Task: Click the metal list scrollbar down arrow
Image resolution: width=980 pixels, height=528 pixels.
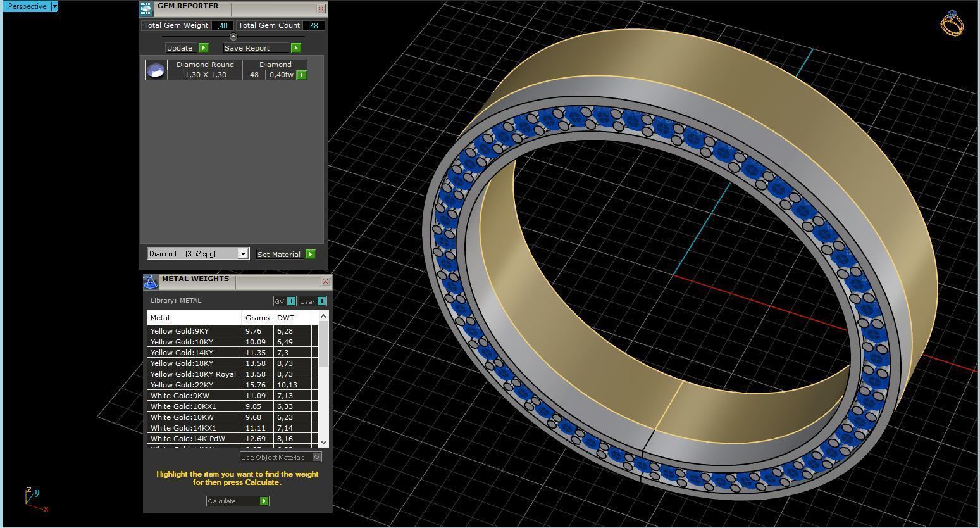Action: [323, 442]
